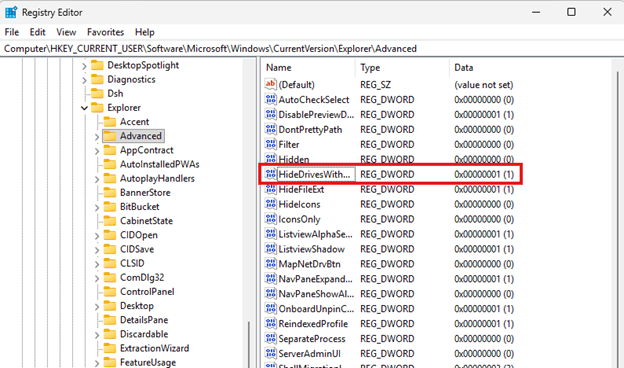Select the FeatureUsage tree key
Viewport: 624px width, 368px height.
(148, 362)
